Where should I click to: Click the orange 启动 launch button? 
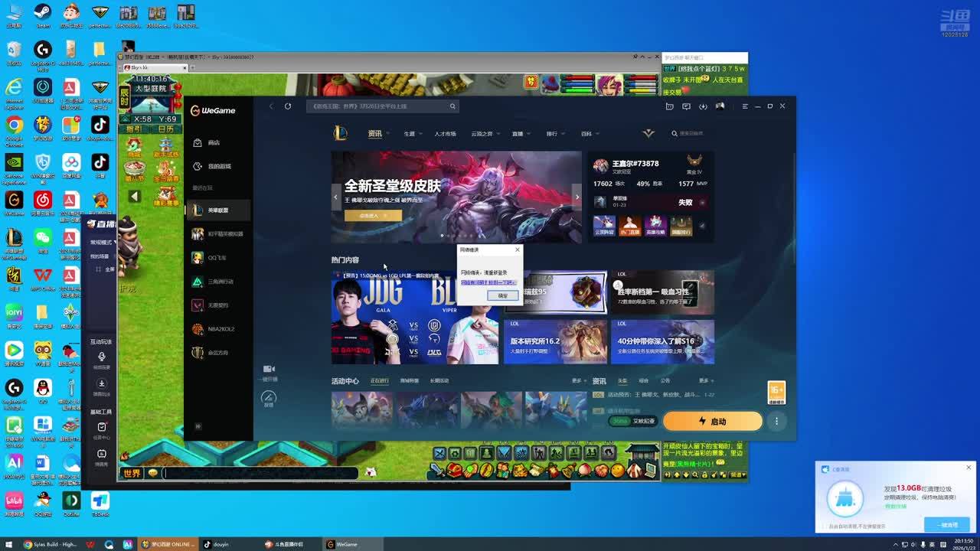point(712,421)
